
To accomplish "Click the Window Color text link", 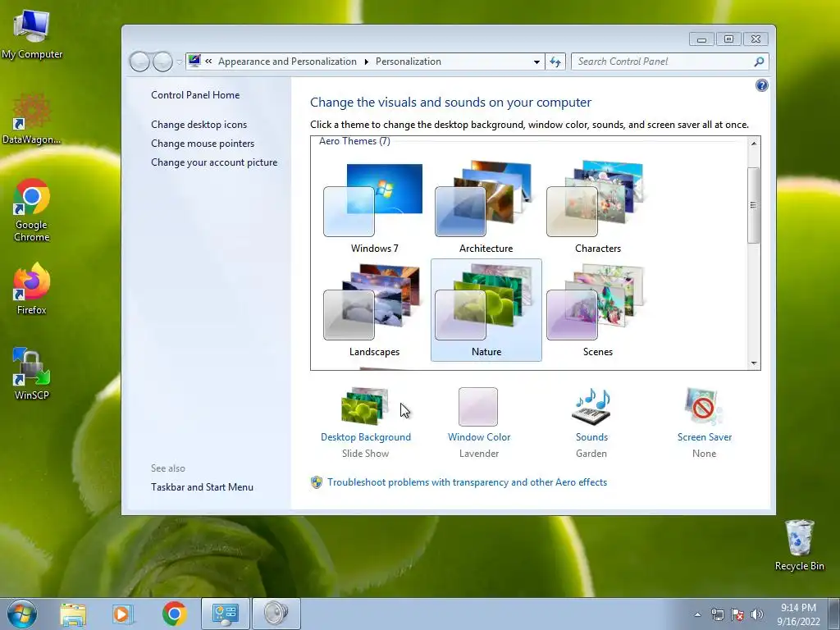I will coord(479,437).
